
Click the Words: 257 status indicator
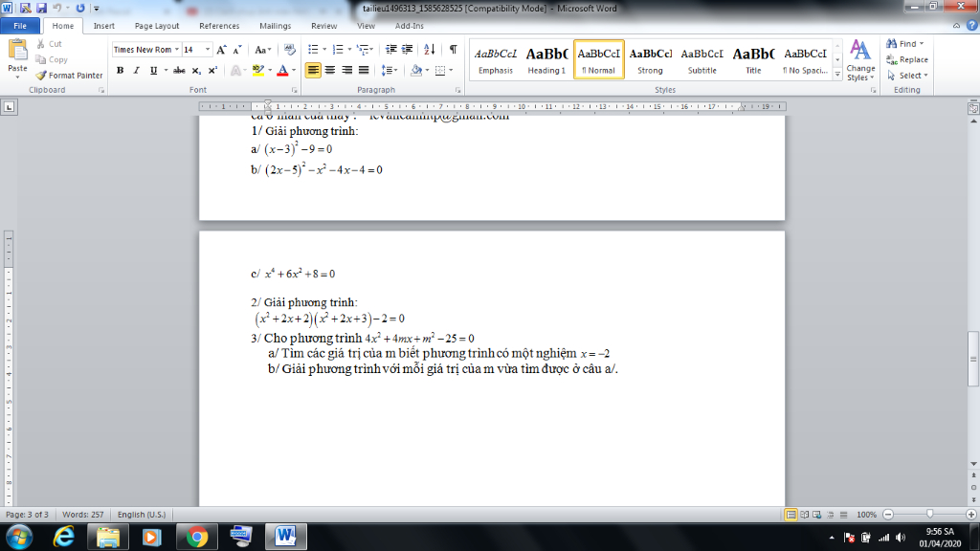tap(82, 515)
